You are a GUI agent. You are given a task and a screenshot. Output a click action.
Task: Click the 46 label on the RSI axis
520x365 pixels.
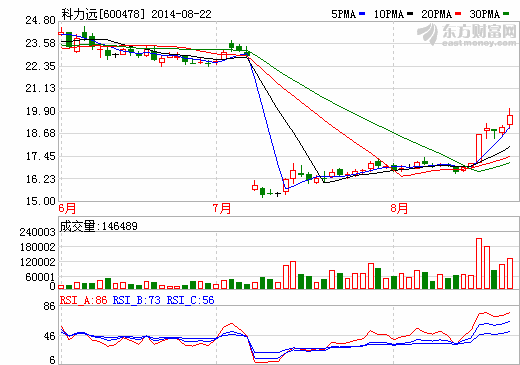tap(49, 336)
